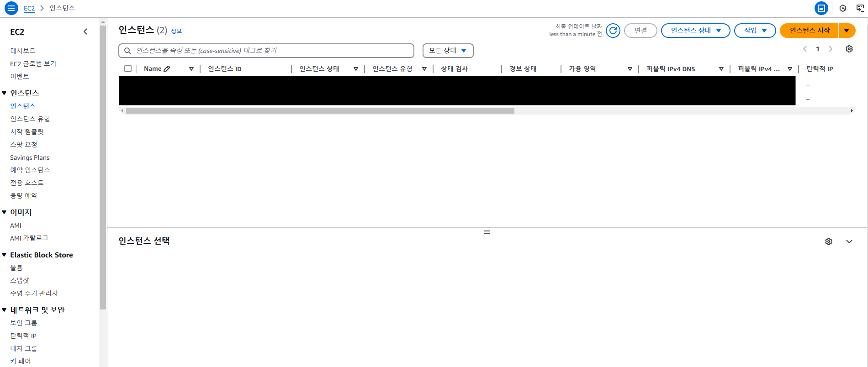This screenshot has height=367, width=868.
Task: Go to next page of instances
Action: point(831,49)
